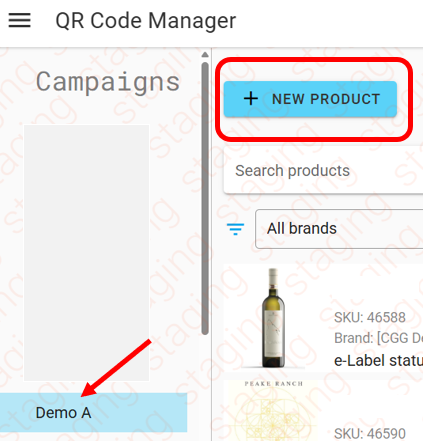Select the Demo A campaign
The image size is (427, 446).
[x=93, y=412]
